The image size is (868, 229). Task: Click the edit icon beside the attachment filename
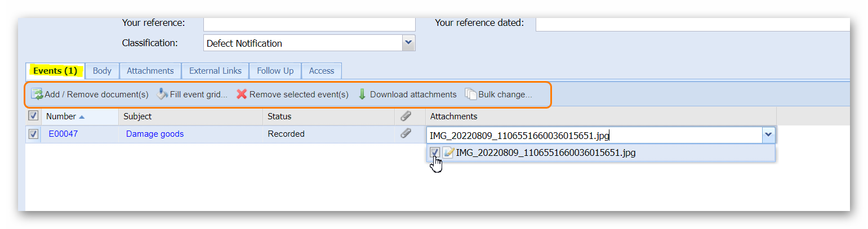pos(448,152)
